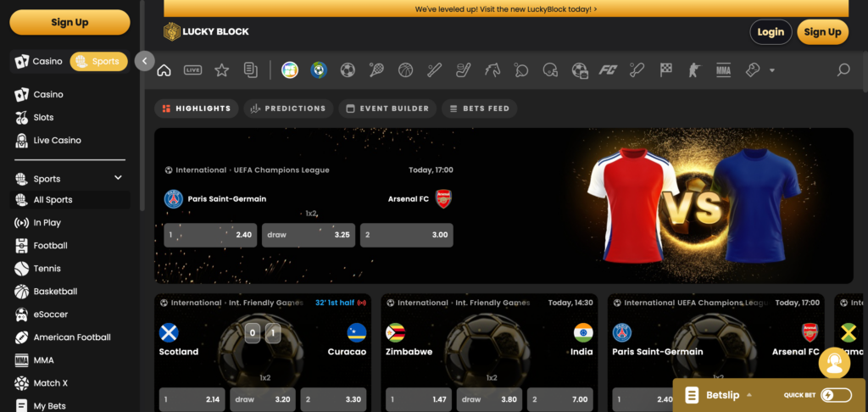Click the Login button
The image size is (868, 412).
pos(771,32)
